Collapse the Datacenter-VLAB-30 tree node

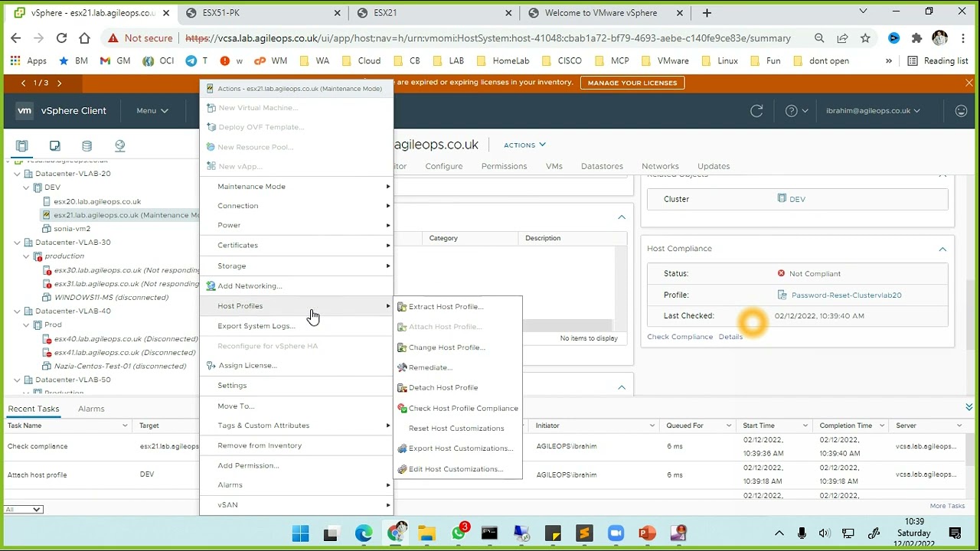coord(18,243)
